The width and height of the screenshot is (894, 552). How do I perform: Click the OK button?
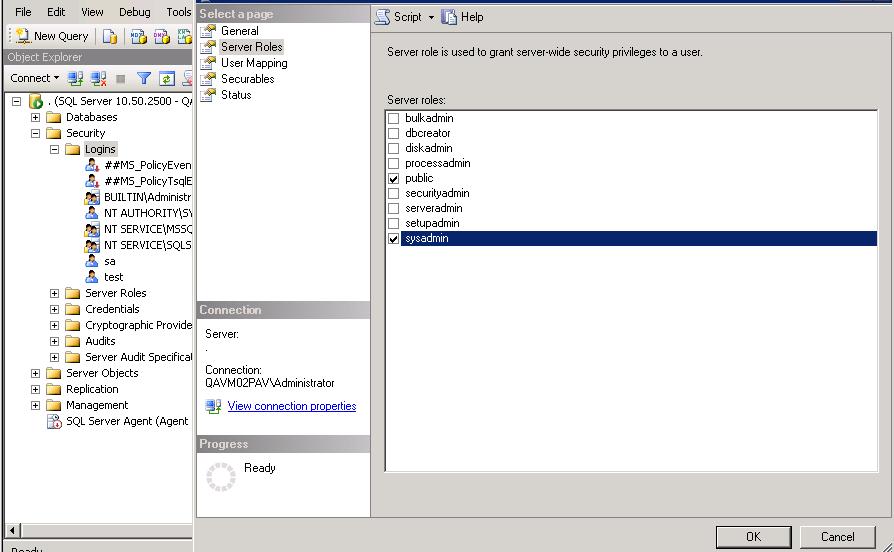point(753,537)
